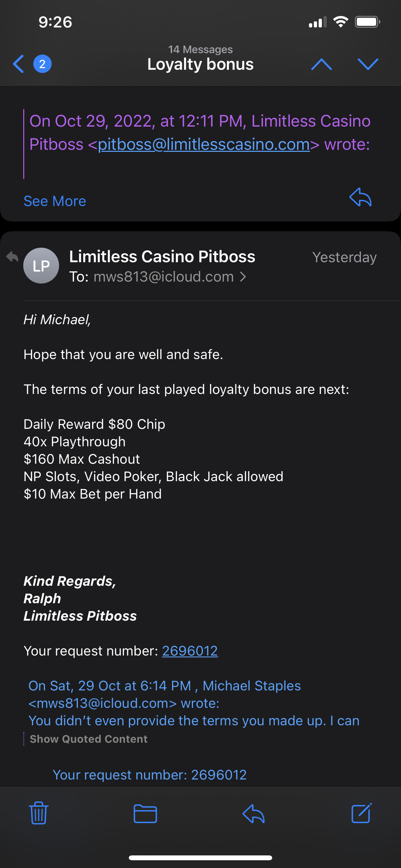The image size is (401, 868).
Task: Tap the sender name Limitless Casino Pitboss
Action: [162, 256]
